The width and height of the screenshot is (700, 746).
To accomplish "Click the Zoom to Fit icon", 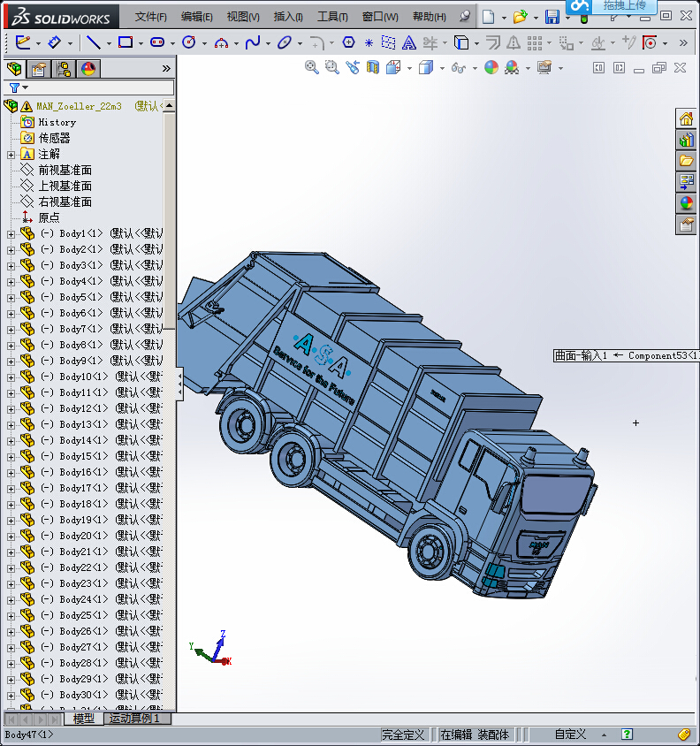I will point(311,67).
